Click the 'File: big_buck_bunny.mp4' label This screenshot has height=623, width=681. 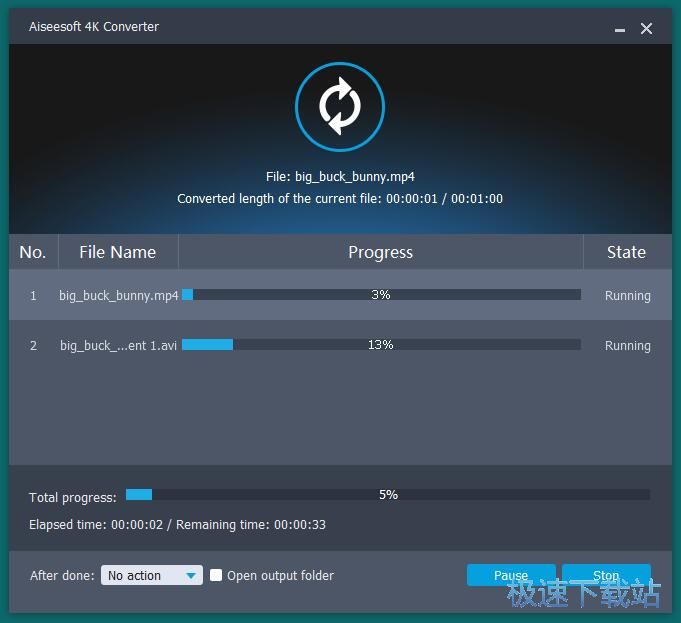pyautogui.click(x=340, y=177)
